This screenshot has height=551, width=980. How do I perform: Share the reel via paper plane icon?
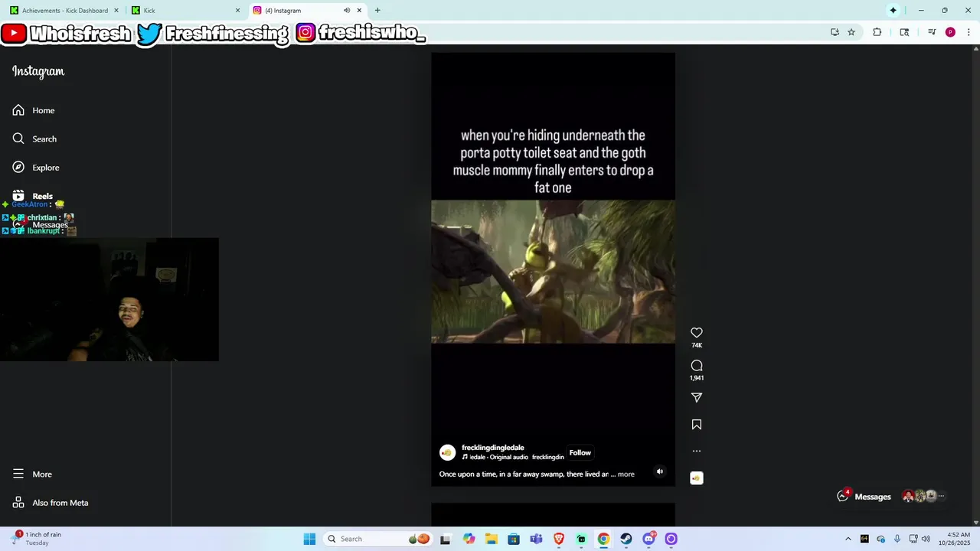pyautogui.click(x=697, y=398)
